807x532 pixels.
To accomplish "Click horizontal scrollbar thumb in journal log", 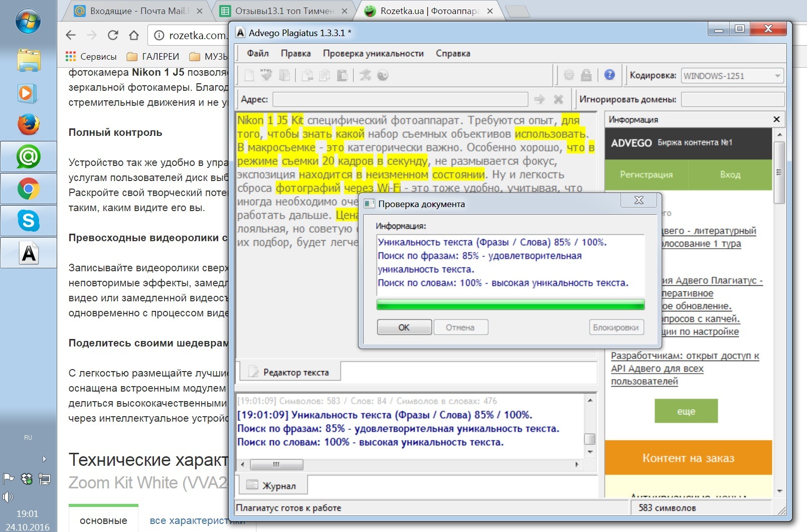I will 277,464.
